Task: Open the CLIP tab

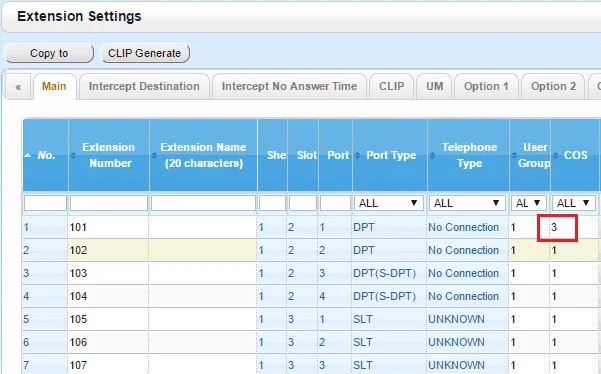Action: [391, 86]
